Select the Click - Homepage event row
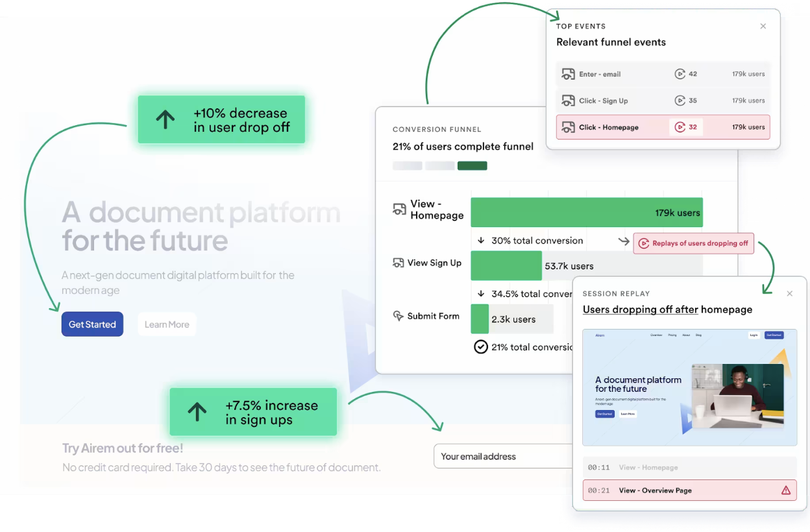 [x=663, y=127]
